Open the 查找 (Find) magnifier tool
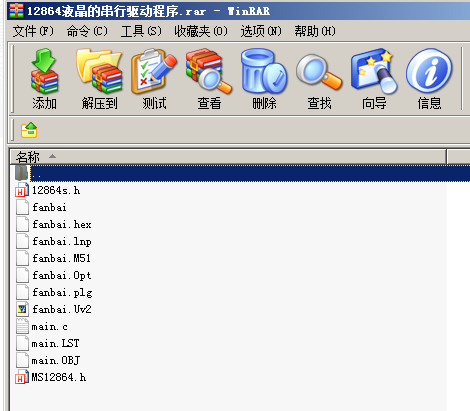 [319, 79]
